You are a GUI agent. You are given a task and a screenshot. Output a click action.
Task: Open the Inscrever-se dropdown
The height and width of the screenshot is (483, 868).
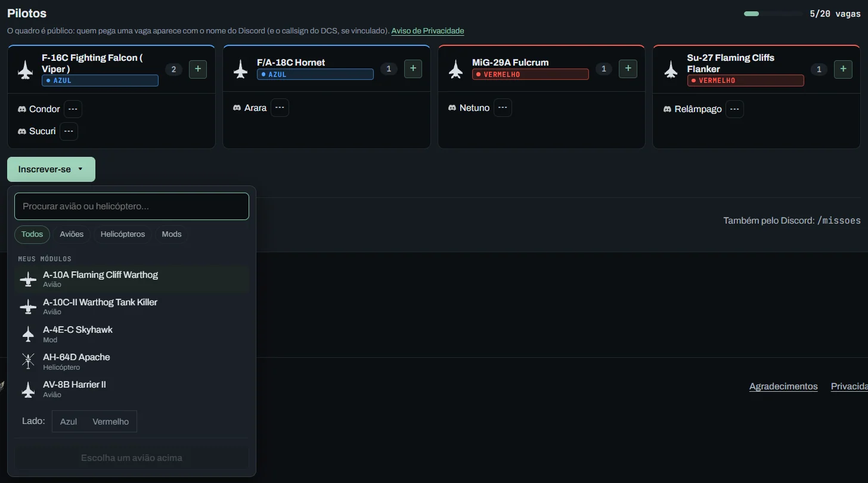51,169
